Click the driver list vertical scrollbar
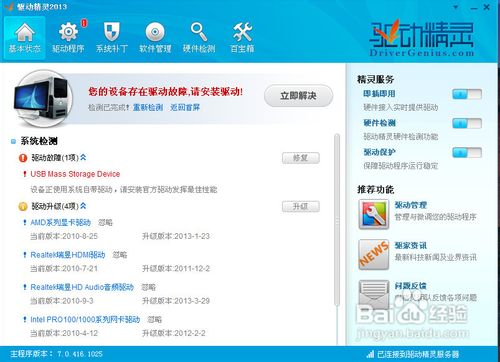The image size is (500, 362). [x=337, y=220]
